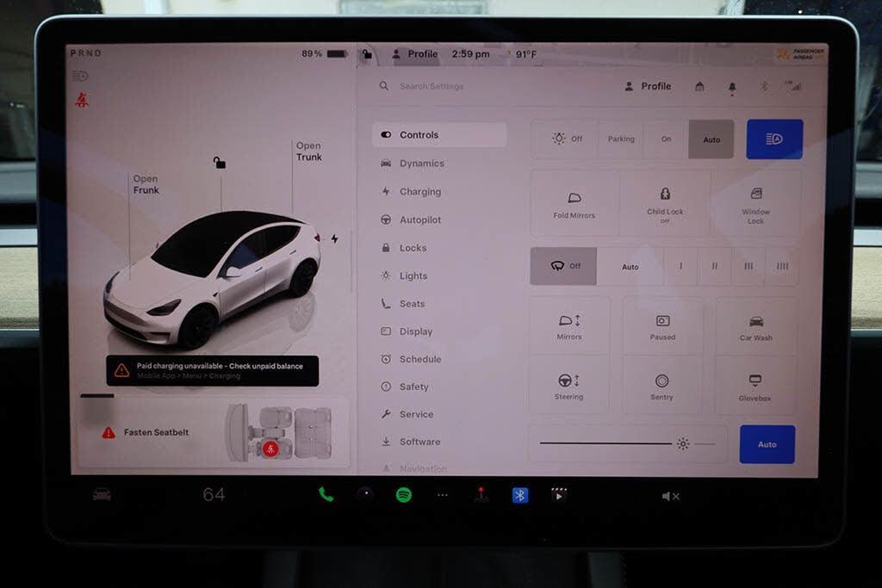Open Spotify from the bottom dock

[403, 495]
